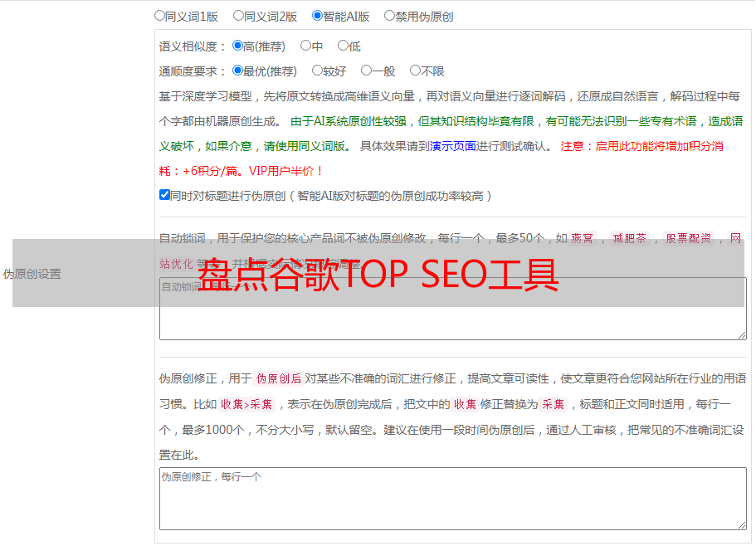756x546 pixels.
Task: Click the red VIP用户半价 notice text
Action: [286, 171]
